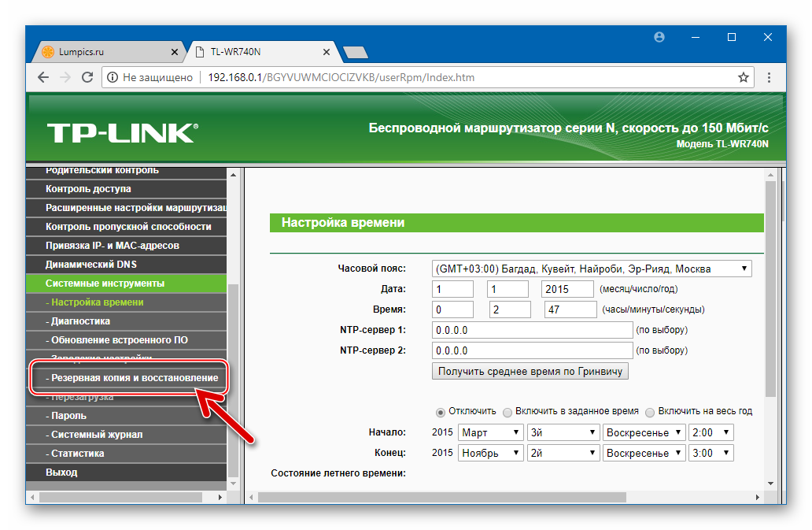Click the browser back arrow

click(x=43, y=77)
